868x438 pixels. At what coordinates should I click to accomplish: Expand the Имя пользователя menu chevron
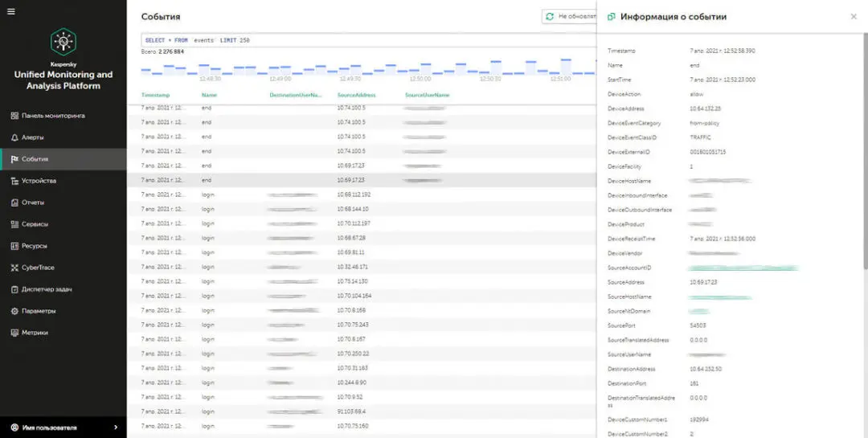(116, 428)
